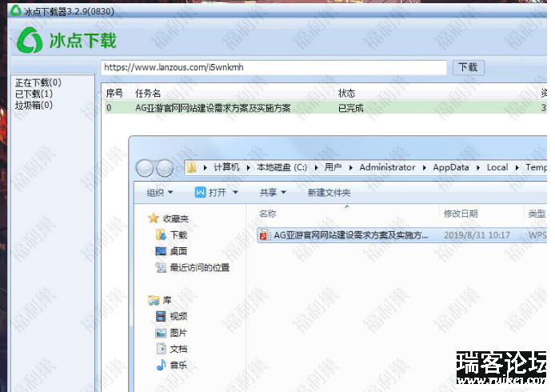This screenshot has height=392, width=555.
Task: Click the 序号 column header
Action: point(114,94)
